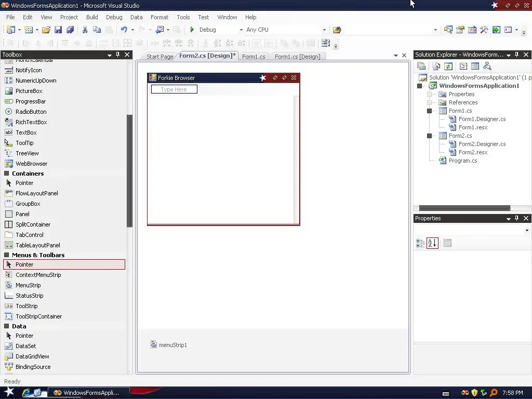Open Internet Explorer from taskbar
The height and width of the screenshot is (399, 532).
click(26, 393)
